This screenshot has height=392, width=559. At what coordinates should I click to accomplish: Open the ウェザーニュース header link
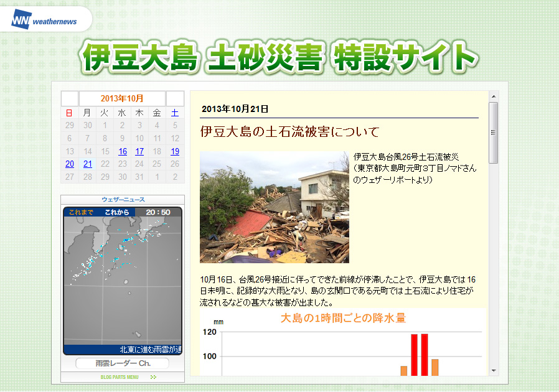click(x=123, y=200)
